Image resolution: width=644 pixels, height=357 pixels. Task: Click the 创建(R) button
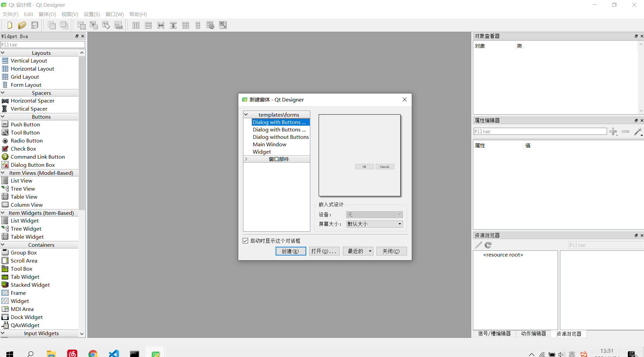pyautogui.click(x=290, y=251)
